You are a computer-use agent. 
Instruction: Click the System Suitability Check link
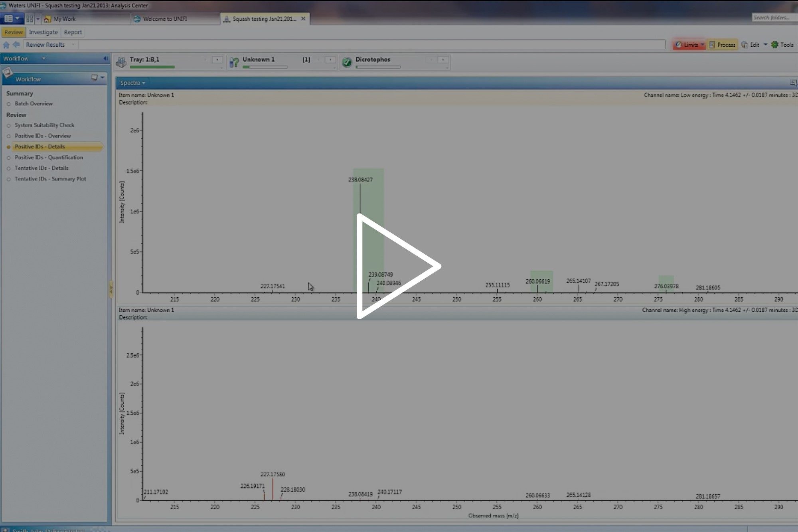pyautogui.click(x=45, y=125)
